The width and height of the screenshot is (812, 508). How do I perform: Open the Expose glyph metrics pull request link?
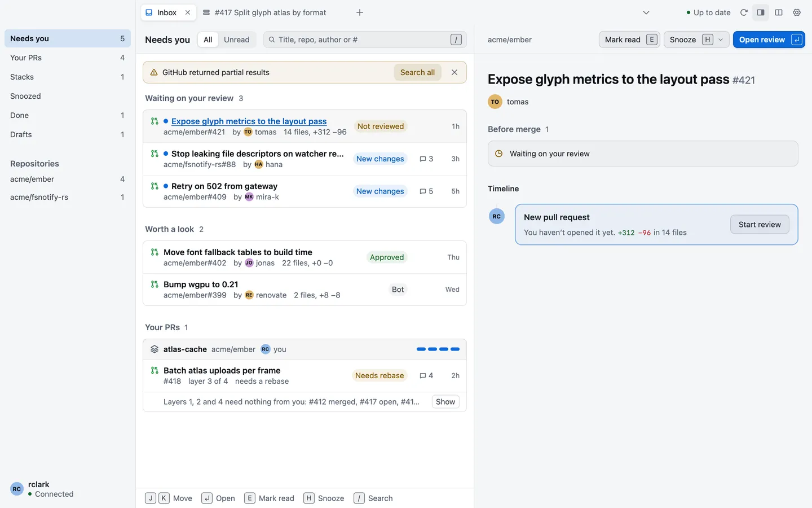tap(249, 121)
